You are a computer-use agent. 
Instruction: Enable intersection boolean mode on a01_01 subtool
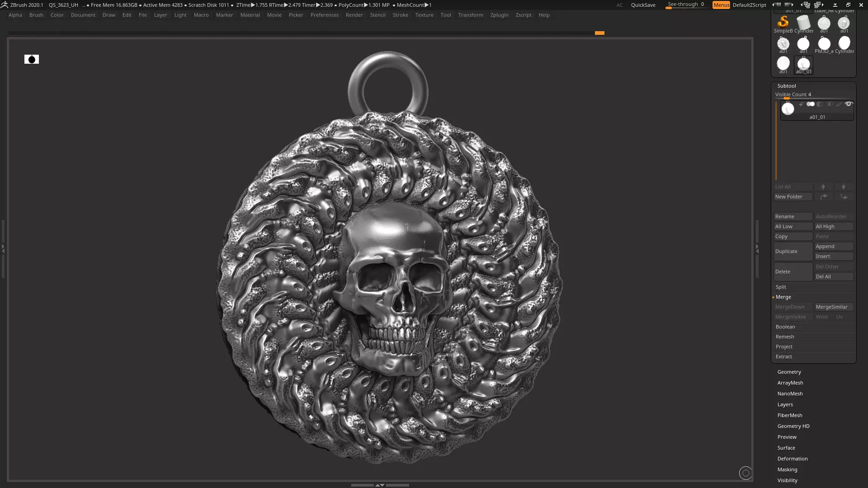(830, 104)
